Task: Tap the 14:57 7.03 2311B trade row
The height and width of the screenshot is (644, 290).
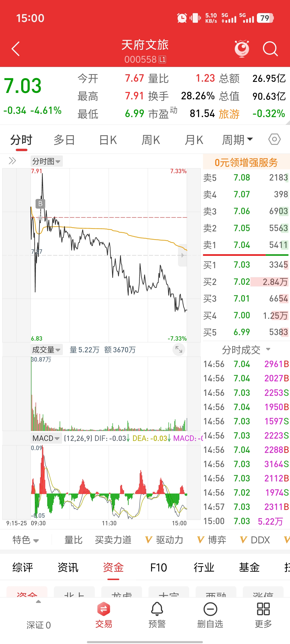Action: [x=246, y=507]
